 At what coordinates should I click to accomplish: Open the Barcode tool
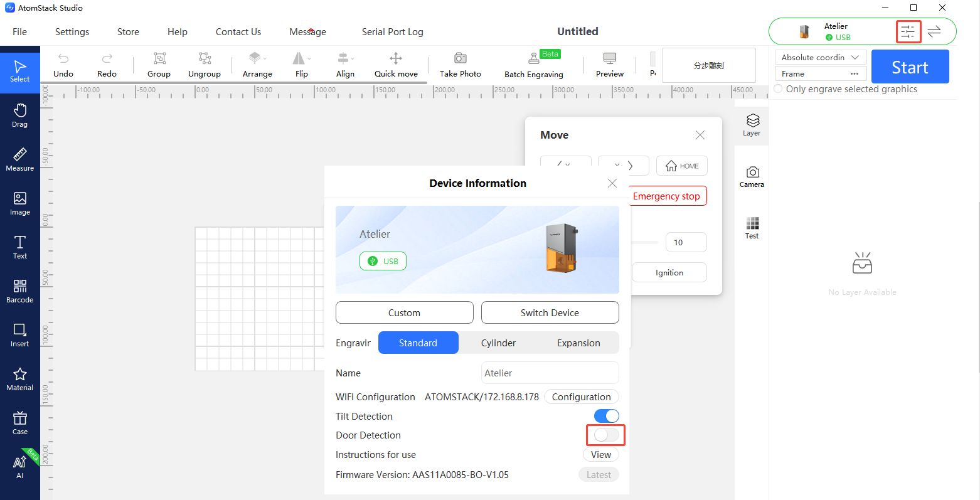point(20,291)
